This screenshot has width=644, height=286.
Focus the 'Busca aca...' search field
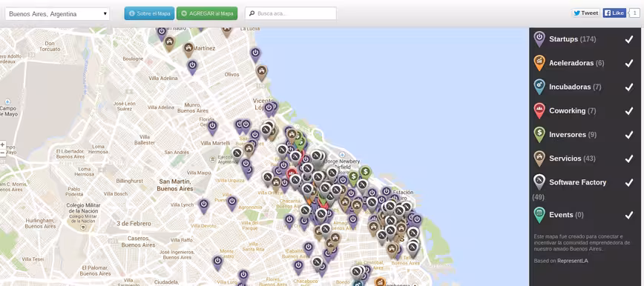[x=291, y=13]
